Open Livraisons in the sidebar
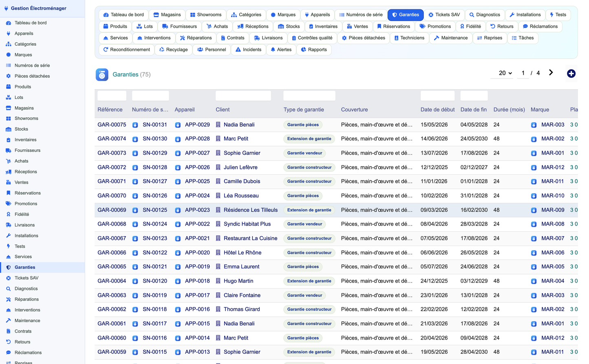Image resolution: width=589 pixels, height=364 pixels. coord(42,225)
